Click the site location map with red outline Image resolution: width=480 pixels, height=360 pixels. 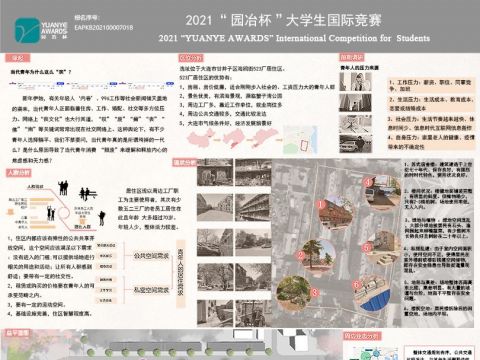[301, 139]
